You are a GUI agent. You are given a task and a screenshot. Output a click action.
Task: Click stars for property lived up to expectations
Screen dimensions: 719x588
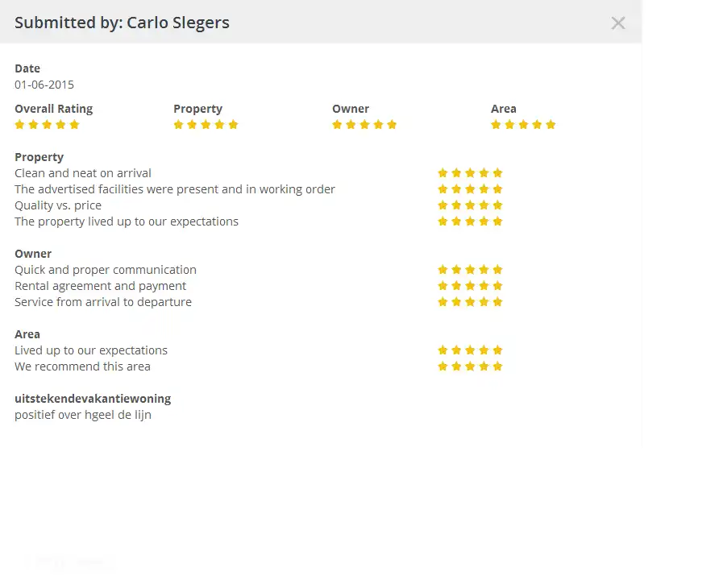(470, 222)
